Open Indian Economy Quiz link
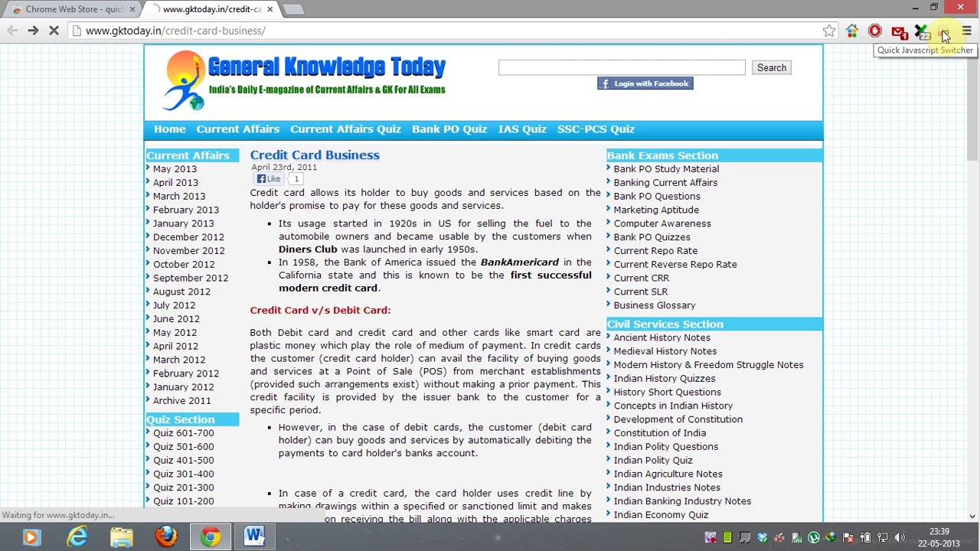The height and width of the screenshot is (551, 980). point(661,515)
